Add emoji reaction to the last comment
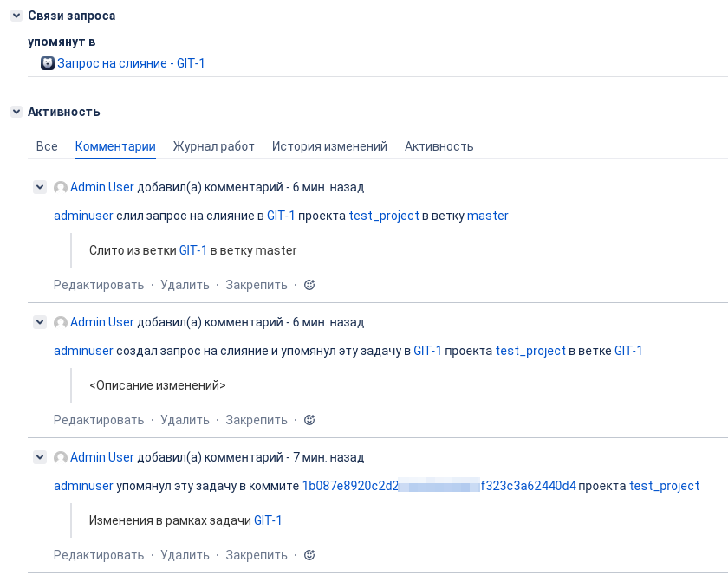This screenshot has height=575, width=728. click(309, 554)
